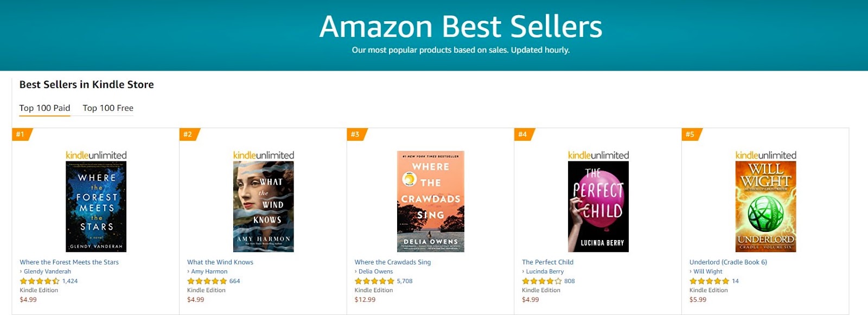The image size is (868, 315).
Task: Open the Where the Crawdads Sing title link
Action: pyautogui.click(x=393, y=262)
